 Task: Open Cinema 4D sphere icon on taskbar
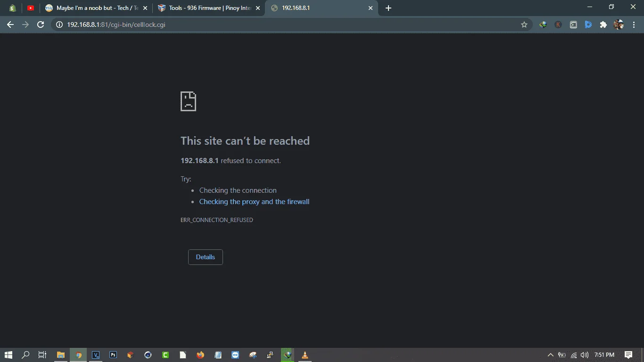148,355
